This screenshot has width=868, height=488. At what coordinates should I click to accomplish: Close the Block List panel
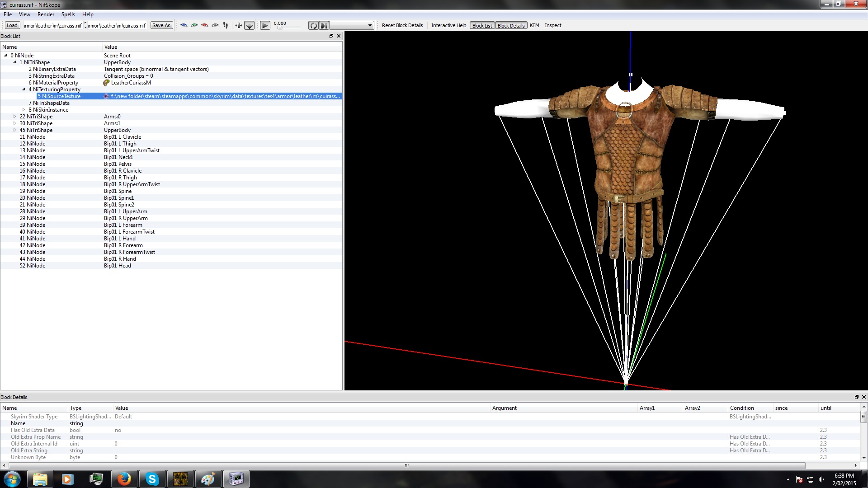point(339,36)
